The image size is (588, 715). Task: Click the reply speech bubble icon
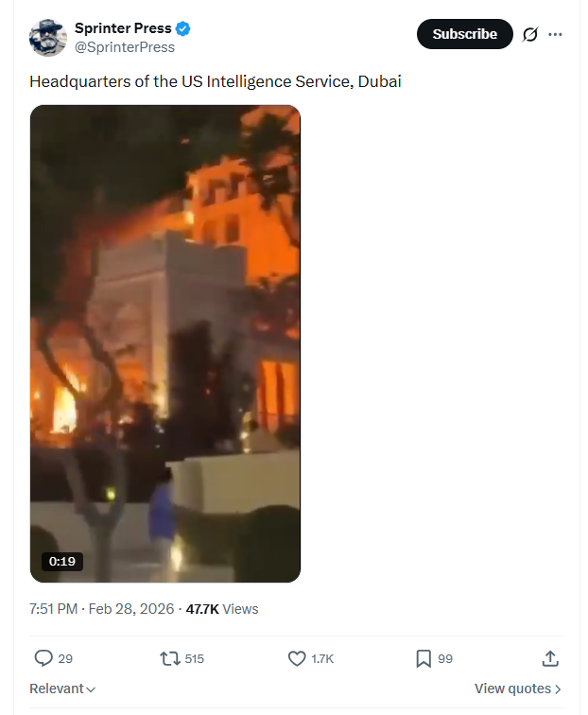[x=43, y=658]
